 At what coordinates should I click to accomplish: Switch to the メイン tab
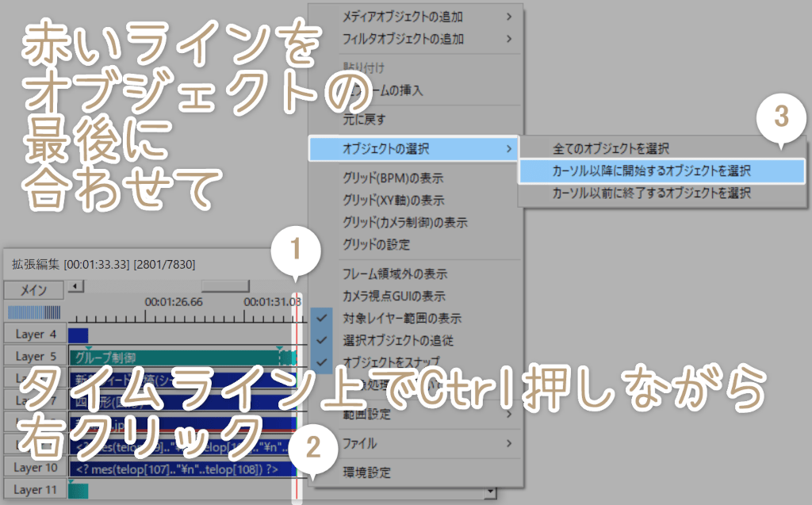pos(32,290)
